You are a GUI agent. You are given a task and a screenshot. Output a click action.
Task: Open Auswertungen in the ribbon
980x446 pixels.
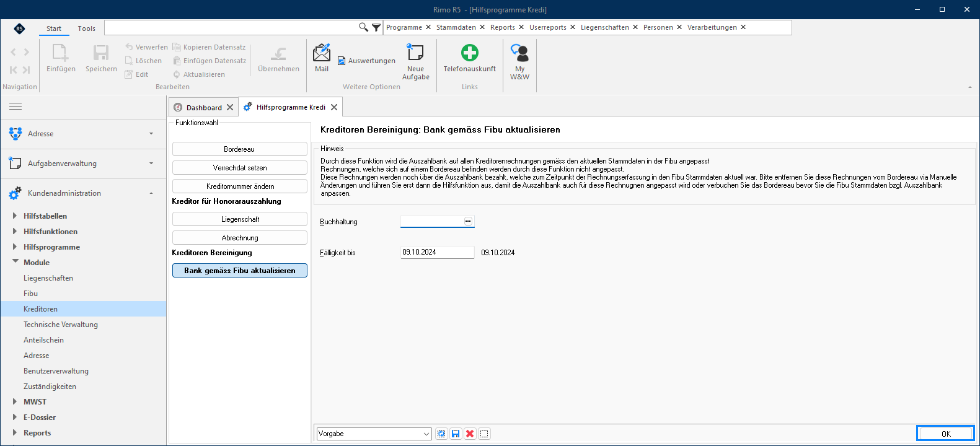[366, 61]
